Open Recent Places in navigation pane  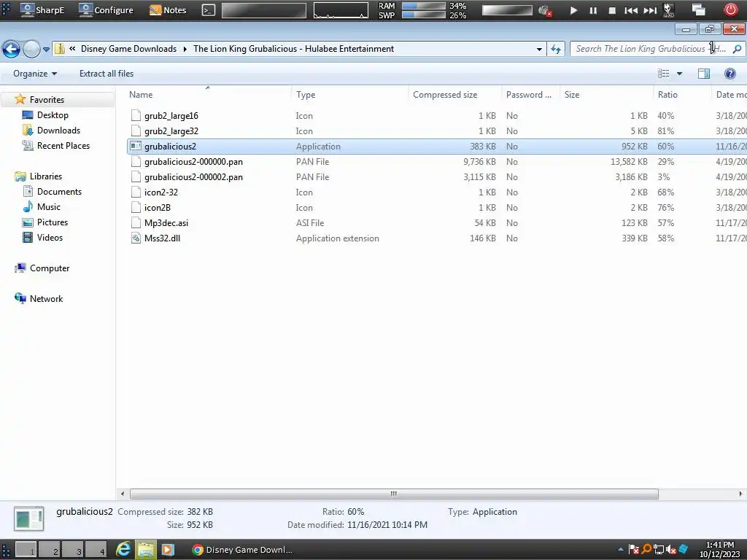coord(63,146)
